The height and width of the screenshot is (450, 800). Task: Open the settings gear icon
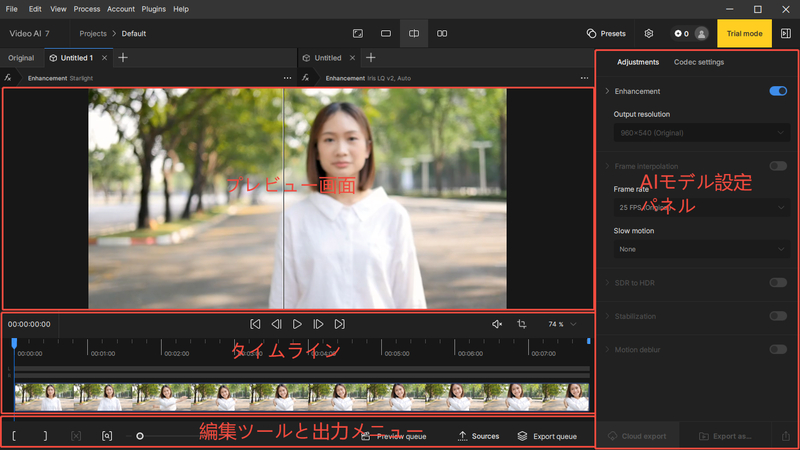tap(648, 34)
